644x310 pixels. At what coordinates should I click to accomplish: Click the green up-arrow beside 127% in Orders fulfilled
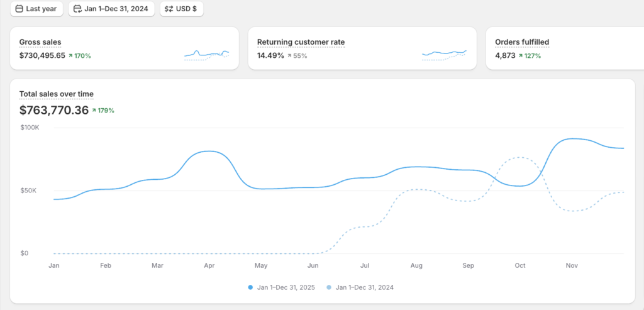pos(521,56)
